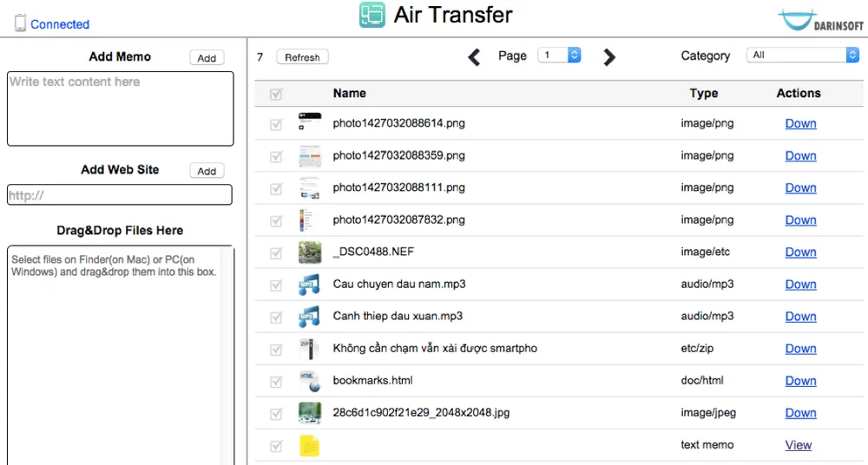Toggle checkbox for photo1427032087832.png
The image size is (868, 465).
276,220
